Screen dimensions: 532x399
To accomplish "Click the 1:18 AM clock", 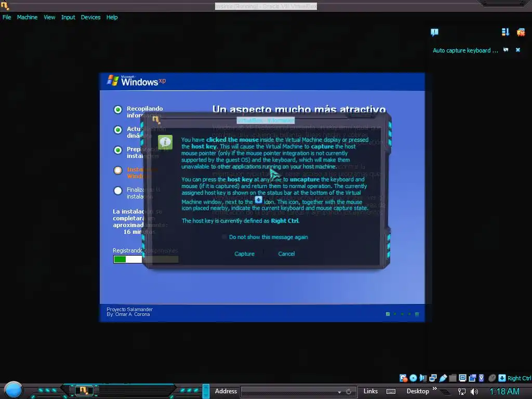I will click(504, 392).
